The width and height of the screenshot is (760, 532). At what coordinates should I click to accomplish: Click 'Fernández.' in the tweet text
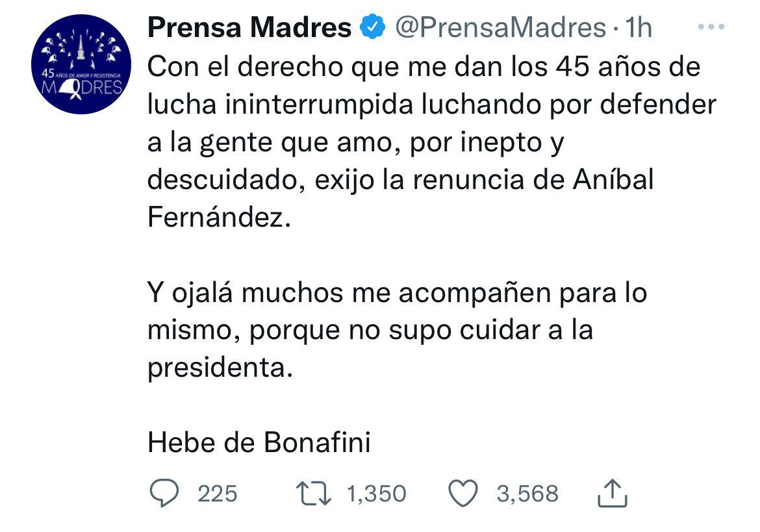pyautogui.click(x=217, y=218)
